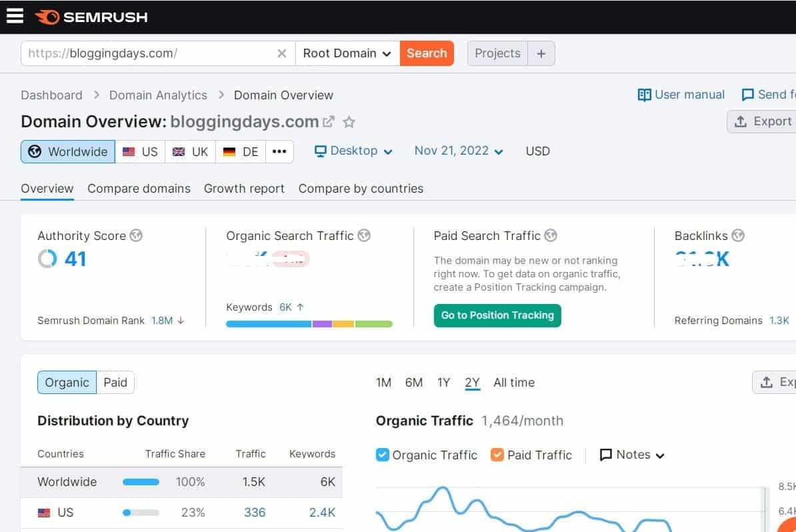
Task: Open the Desktop device dropdown
Action: [353, 151]
